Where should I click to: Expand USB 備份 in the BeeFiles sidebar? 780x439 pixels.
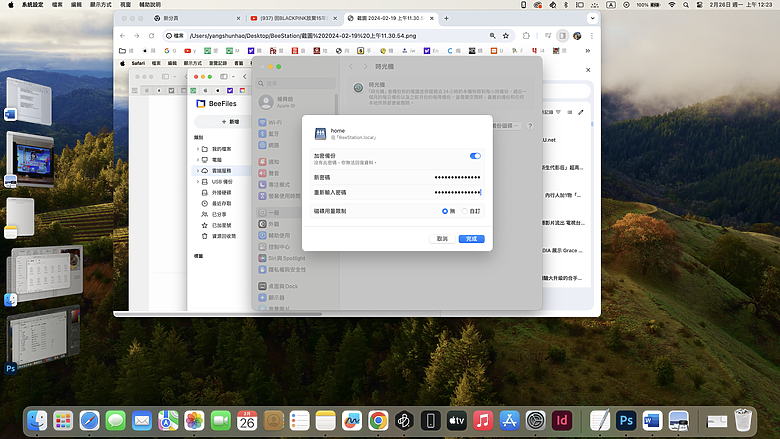197,182
